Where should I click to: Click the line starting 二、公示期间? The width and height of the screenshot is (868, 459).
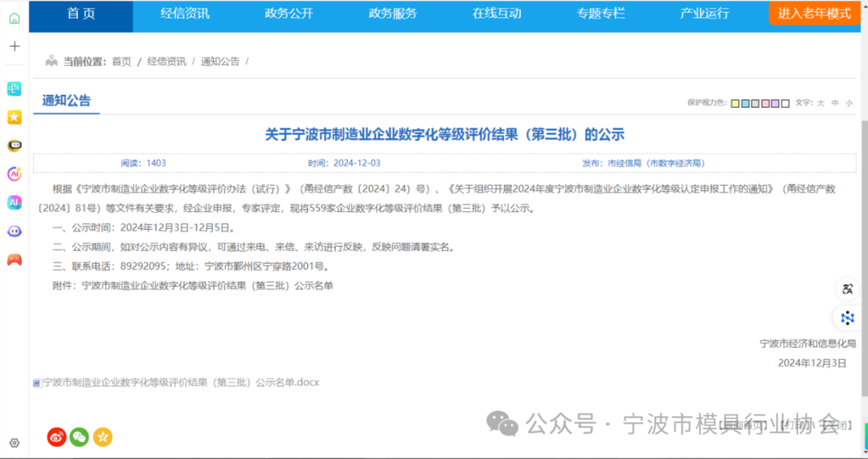255,247
